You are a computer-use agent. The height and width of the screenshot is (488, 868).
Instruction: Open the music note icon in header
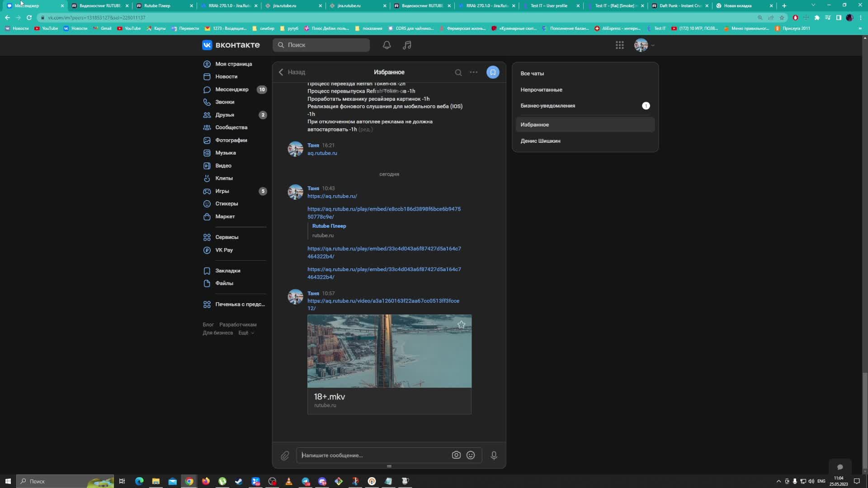[407, 45]
